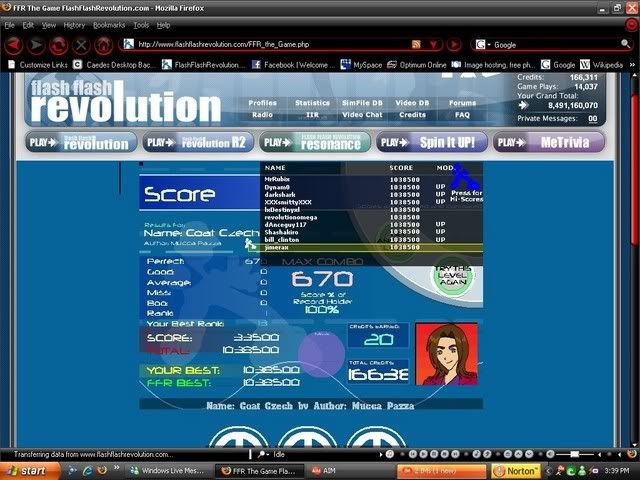Viewport: 640px width, 480px height.
Task: Open the Tools menu
Action: point(142,24)
